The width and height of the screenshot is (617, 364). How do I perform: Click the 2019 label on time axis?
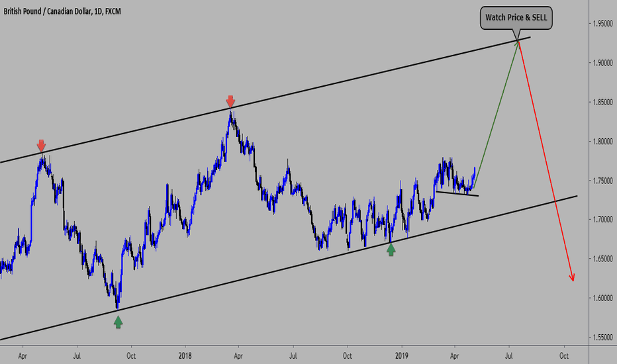401,356
